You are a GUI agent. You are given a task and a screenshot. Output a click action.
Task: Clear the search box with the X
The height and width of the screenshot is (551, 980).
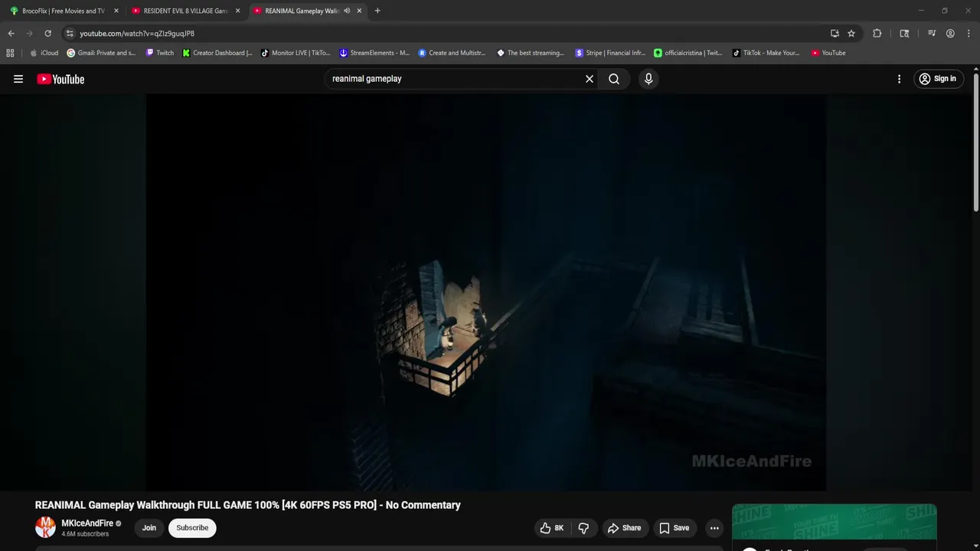click(x=590, y=79)
